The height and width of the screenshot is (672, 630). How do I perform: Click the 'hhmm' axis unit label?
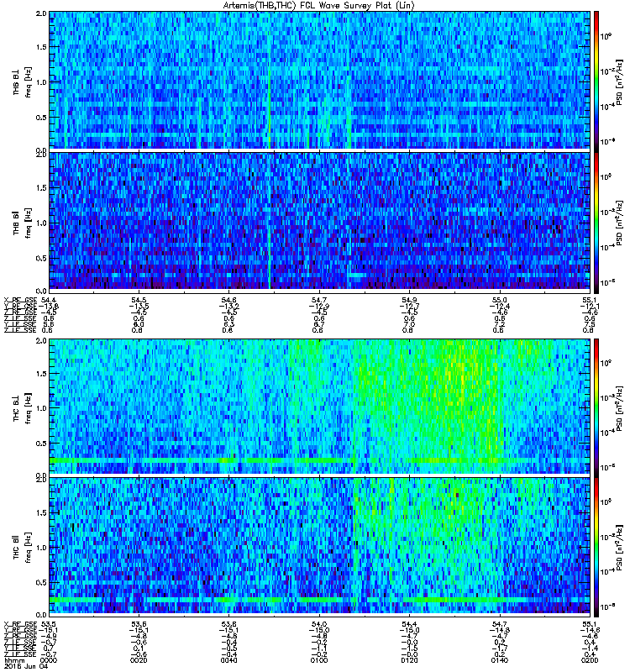13,660
